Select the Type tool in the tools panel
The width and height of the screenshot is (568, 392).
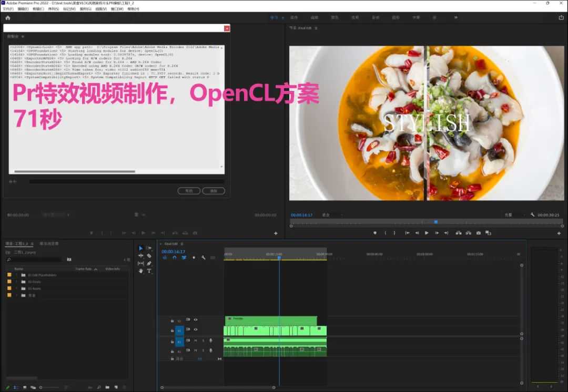(149, 271)
